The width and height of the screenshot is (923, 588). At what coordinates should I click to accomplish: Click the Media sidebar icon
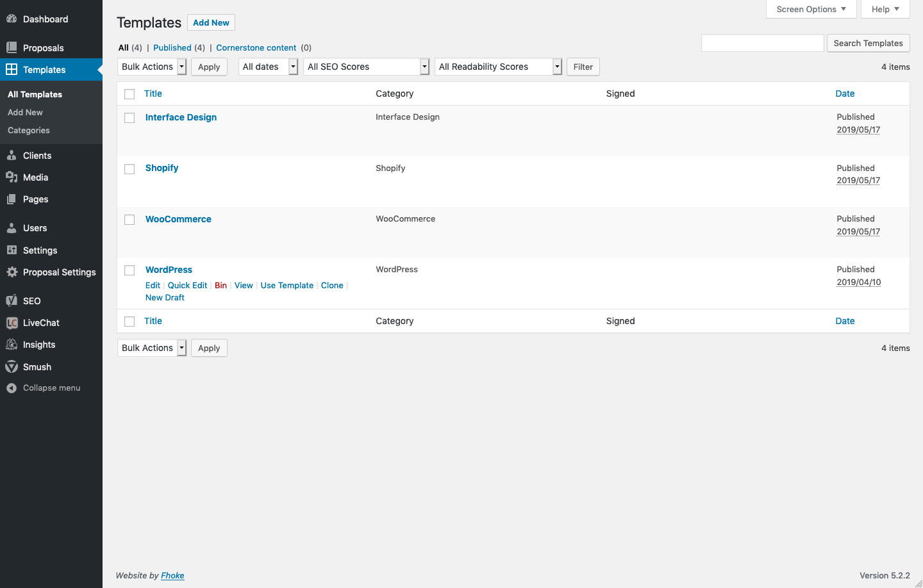(12, 177)
